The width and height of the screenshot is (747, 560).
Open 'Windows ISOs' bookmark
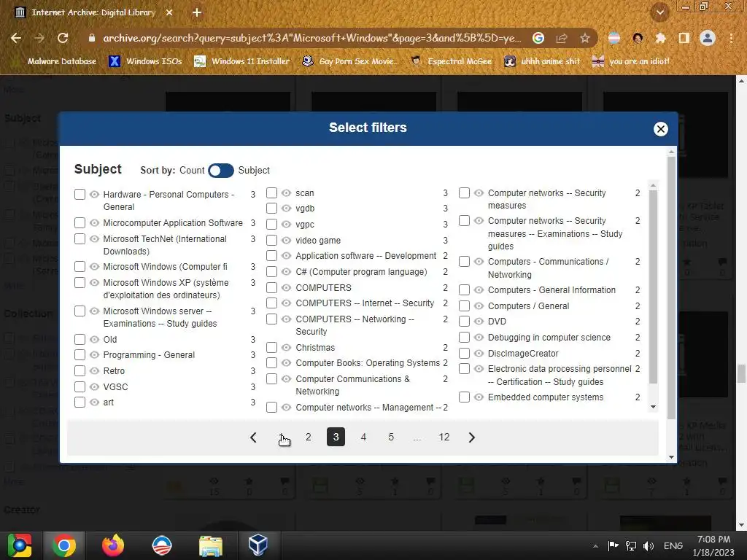tap(145, 61)
